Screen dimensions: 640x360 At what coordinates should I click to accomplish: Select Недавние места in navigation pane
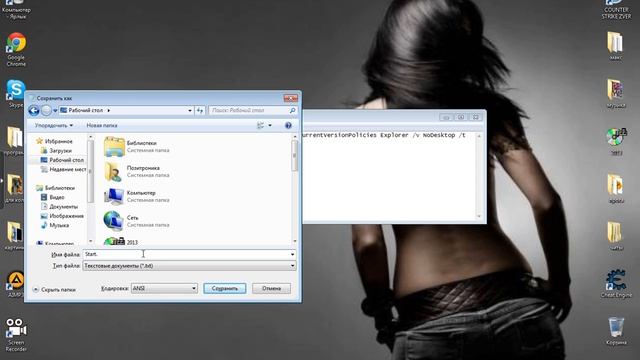(x=63, y=169)
